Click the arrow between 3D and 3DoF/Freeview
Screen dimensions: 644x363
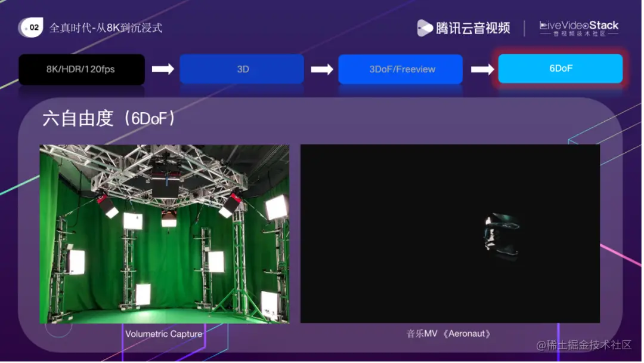coord(322,69)
